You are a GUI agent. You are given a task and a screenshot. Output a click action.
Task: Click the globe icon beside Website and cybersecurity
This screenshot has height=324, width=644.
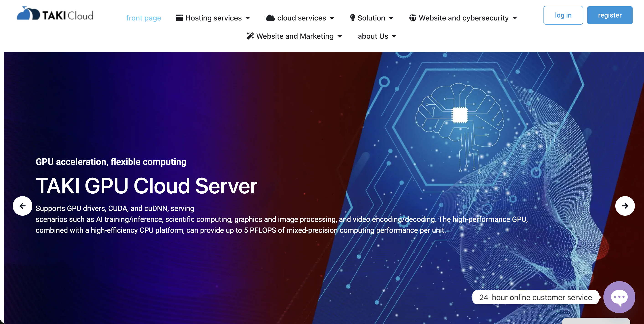(413, 18)
